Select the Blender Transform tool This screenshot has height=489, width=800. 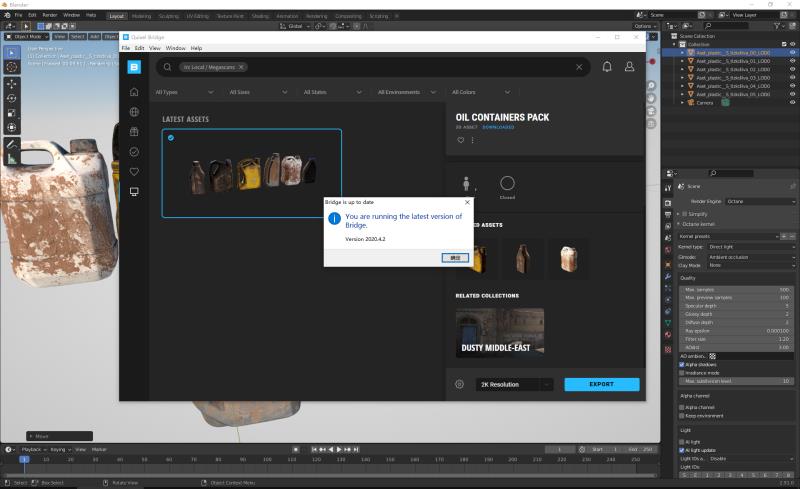coord(12,127)
